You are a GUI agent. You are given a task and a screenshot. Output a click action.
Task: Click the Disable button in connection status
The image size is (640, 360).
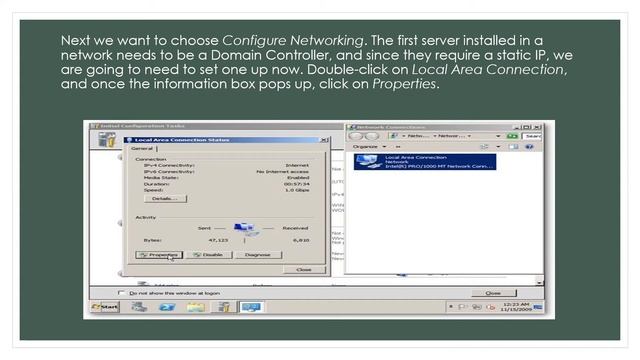tap(209, 255)
